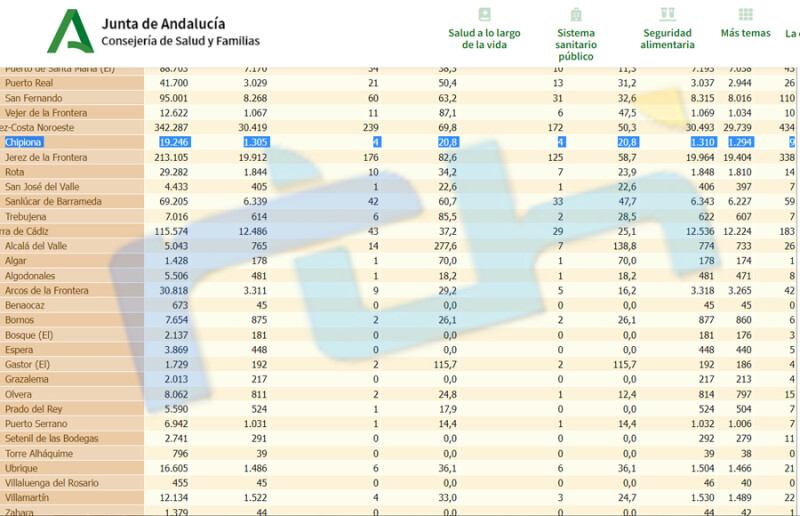Select the Setenil de las Bodegas row
This screenshot has height=516, width=800.
pos(52,438)
